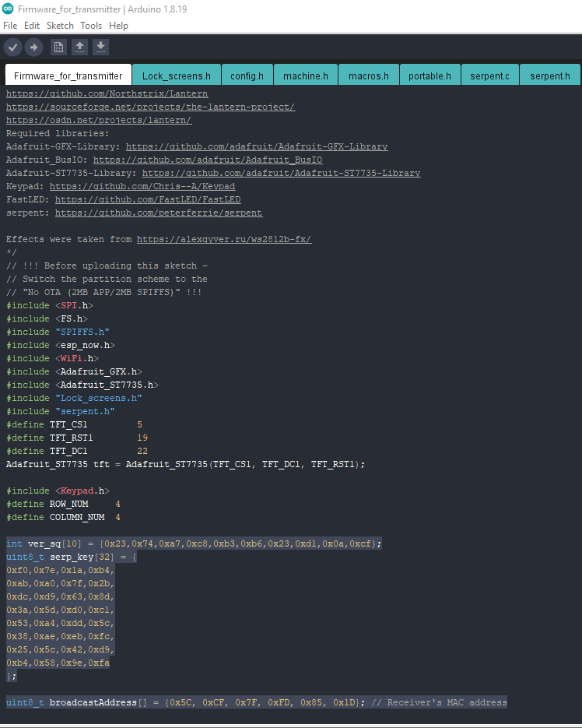Switch to the Firmware_for_transmitter tab
582x728 pixels.
(x=68, y=76)
